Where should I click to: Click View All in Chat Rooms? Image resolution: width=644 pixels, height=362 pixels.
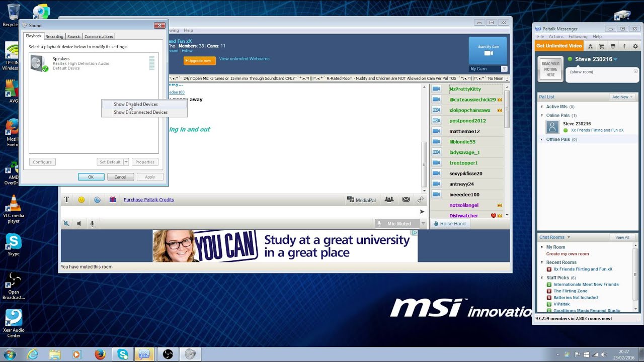point(622,237)
